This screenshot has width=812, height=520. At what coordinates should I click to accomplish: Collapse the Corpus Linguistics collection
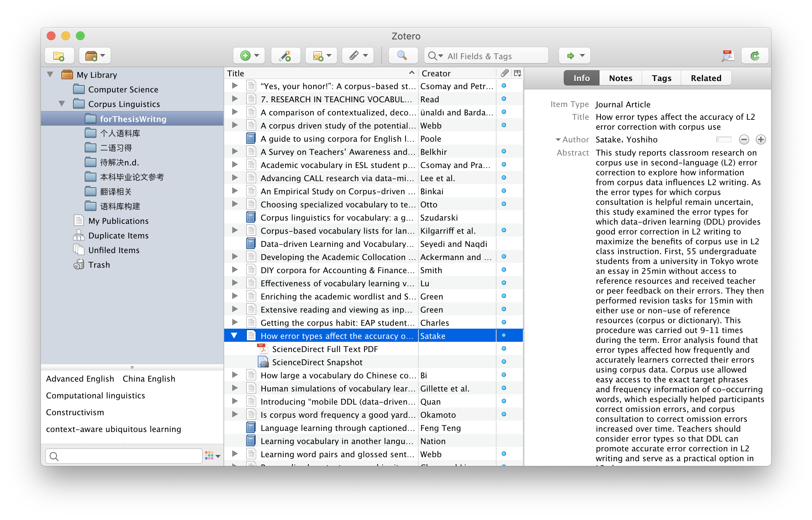(x=62, y=104)
